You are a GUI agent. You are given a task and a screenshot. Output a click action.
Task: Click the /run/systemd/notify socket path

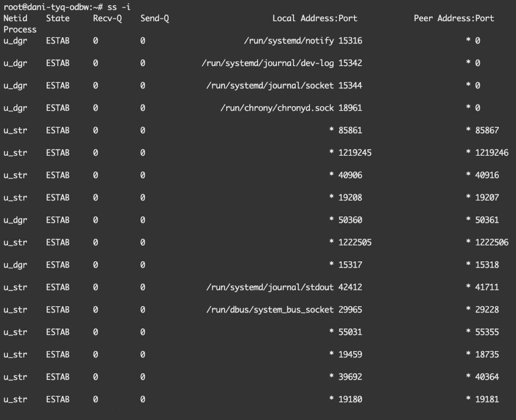(289, 41)
